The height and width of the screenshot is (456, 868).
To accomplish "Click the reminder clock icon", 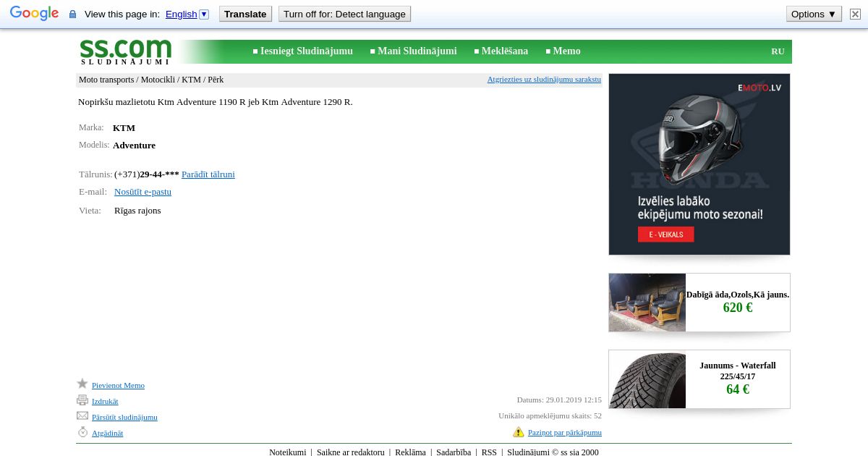I will 82,432.
